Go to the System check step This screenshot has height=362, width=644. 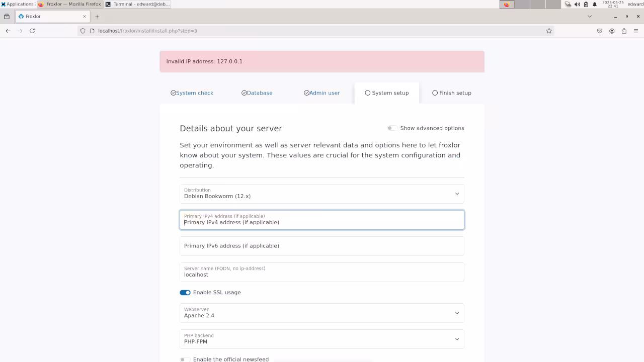pos(192,93)
